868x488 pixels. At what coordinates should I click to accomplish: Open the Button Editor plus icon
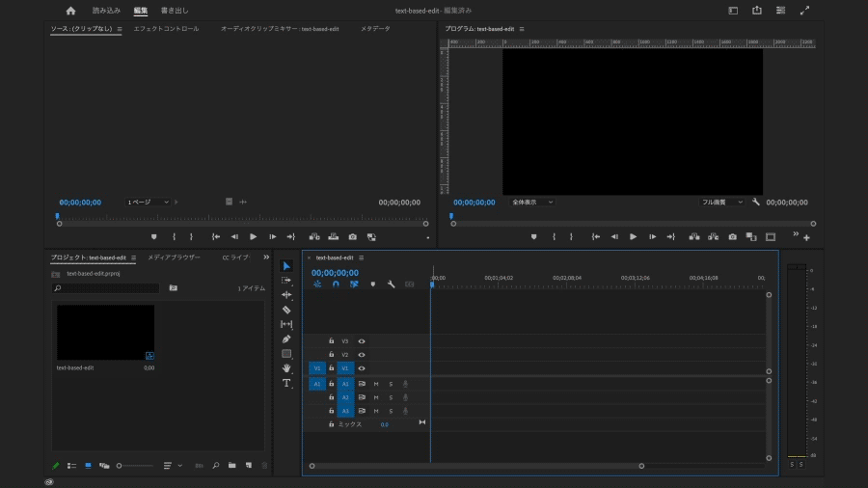tap(806, 238)
